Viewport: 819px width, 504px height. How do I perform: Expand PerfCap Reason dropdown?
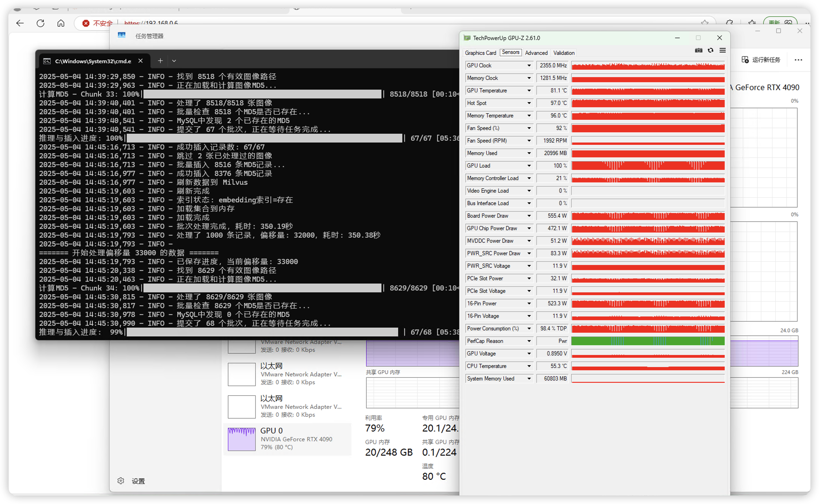coord(529,341)
